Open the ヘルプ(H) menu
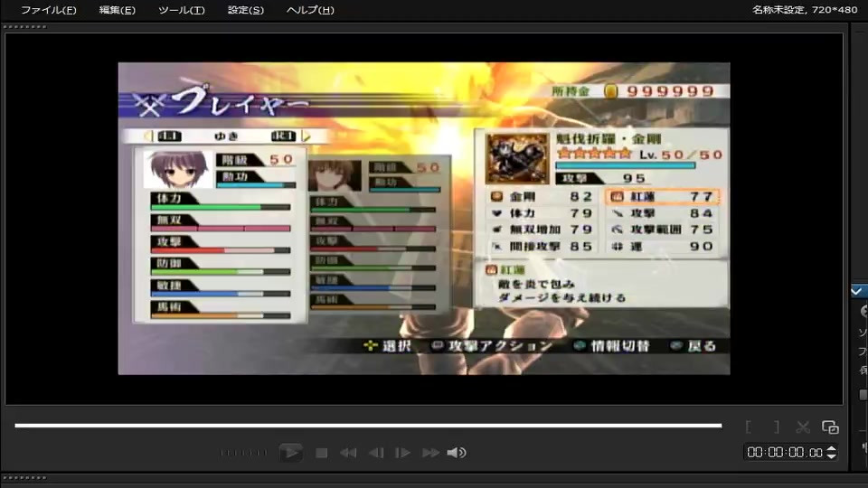The height and width of the screenshot is (488, 868). click(x=310, y=10)
